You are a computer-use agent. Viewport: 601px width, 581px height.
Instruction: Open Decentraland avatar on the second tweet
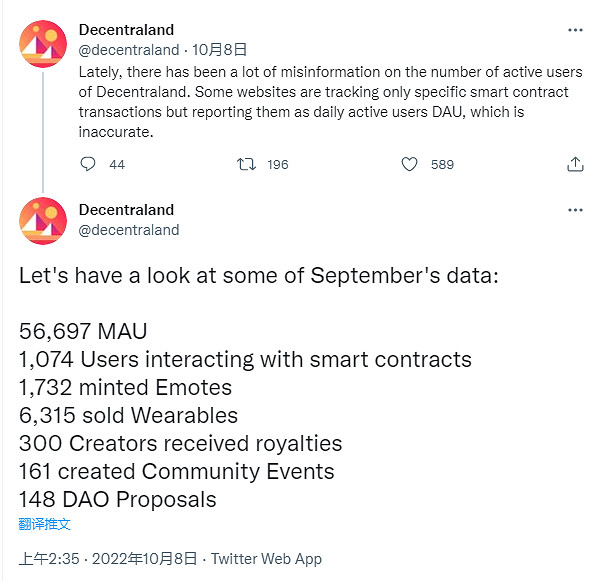[42, 221]
